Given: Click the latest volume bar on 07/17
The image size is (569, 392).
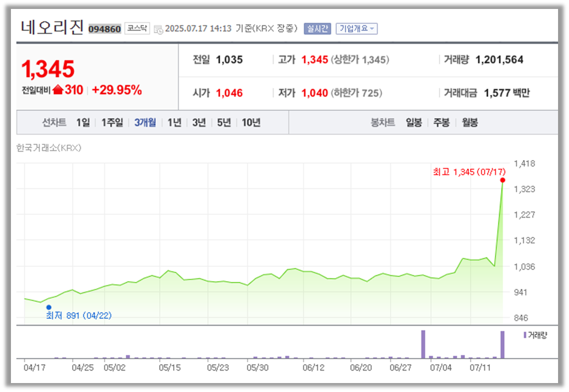Looking at the screenshot, I should (502, 344).
